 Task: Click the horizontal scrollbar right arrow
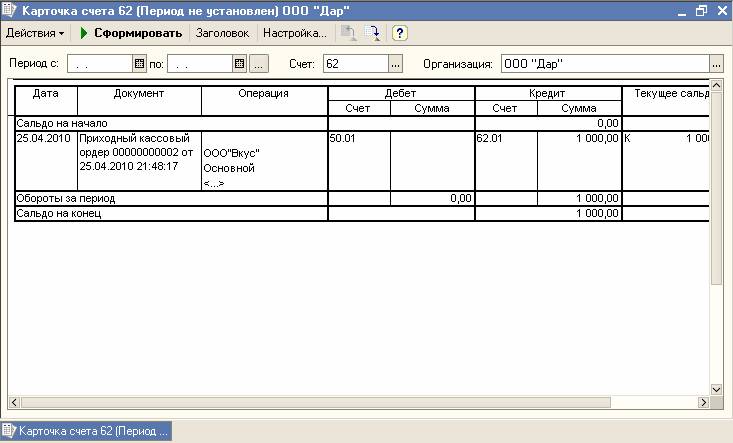click(x=703, y=402)
